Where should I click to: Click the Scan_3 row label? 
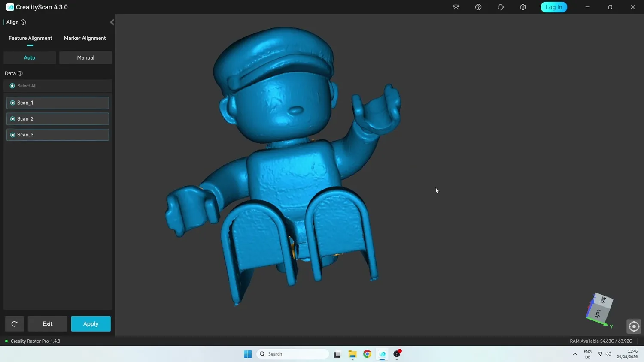click(25, 135)
